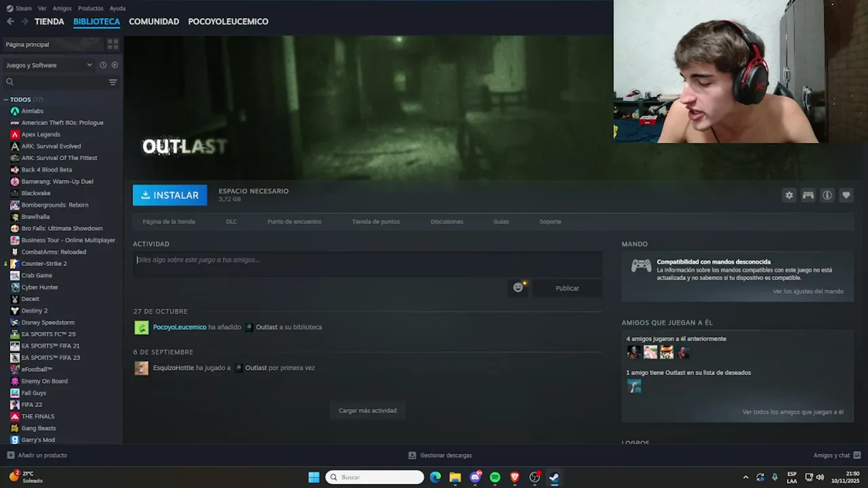Image resolution: width=868 pixels, height=488 pixels.
Task: Click Aimlabs game icon in list
Action: coord(15,111)
